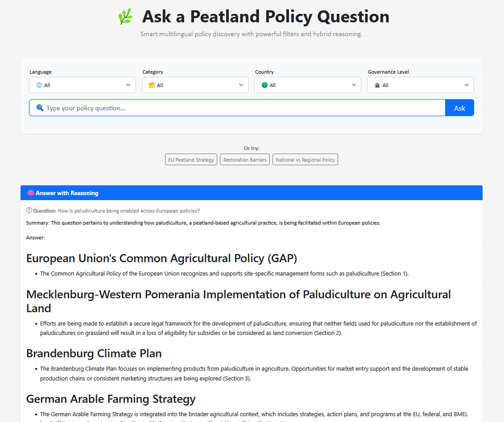The width and height of the screenshot is (504, 422).
Task: Open the Category dropdown arrow
Action: [x=241, y=85]
